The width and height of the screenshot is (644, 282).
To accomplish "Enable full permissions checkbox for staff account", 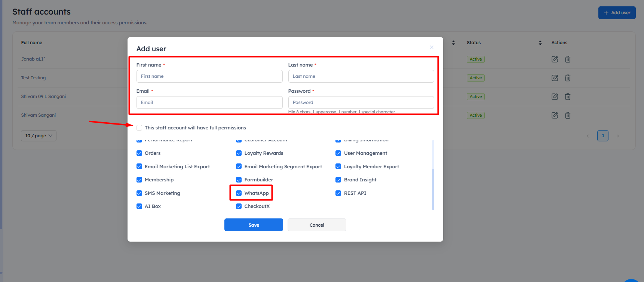I will (x=139, y=128).
